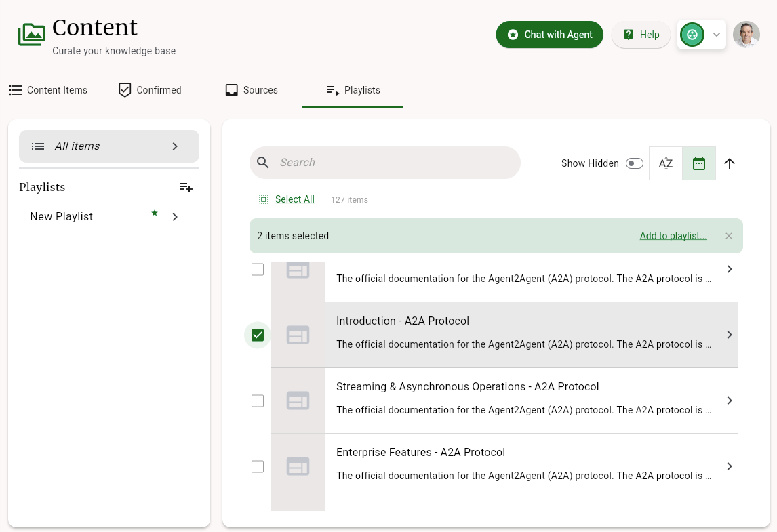Click into the Search input field
The image size is (777, 532).
393,163
